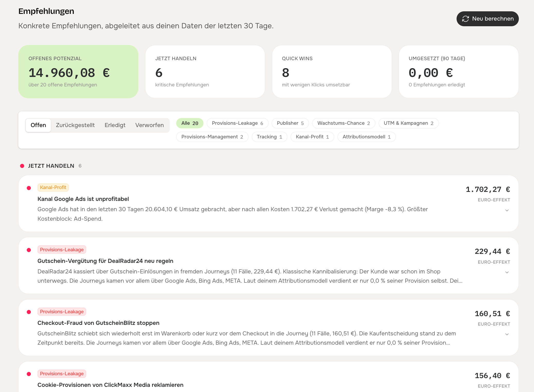The height and width of the screenshot is (392, 534).
Task: Select the UTM & Kampagnen filter
Action: click(408, 123)
